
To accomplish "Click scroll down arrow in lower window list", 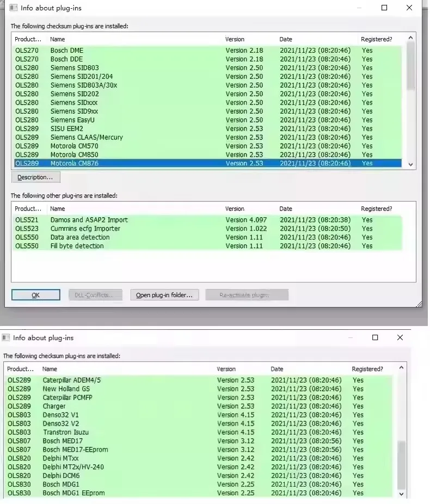I will click(401, 494).
